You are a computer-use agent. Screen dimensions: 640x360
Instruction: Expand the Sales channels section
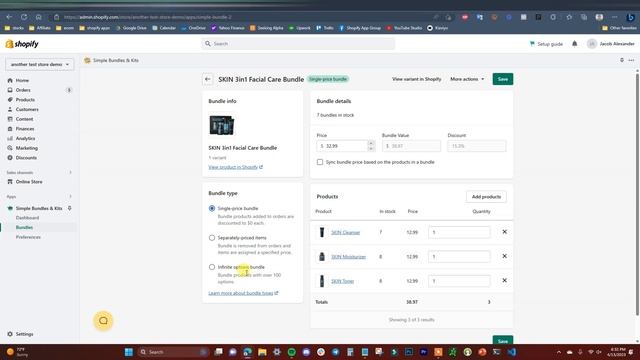point(70,172)
